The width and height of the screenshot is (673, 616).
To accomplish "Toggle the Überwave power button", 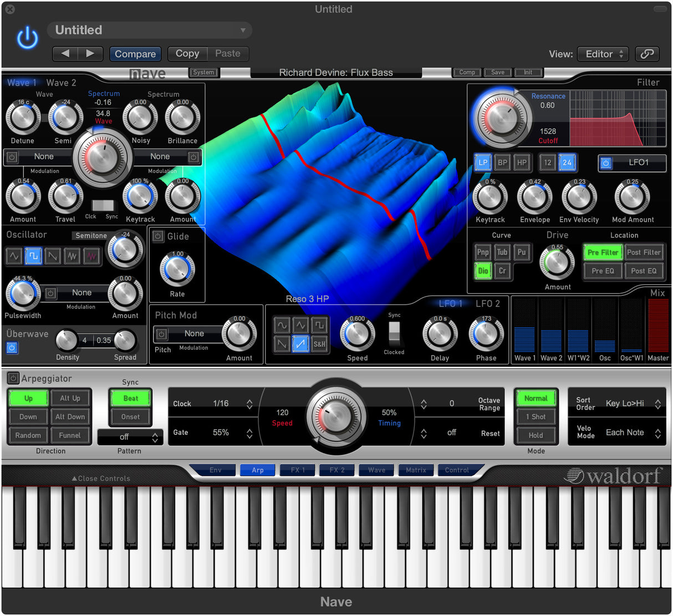I will (x=12, y=348).
